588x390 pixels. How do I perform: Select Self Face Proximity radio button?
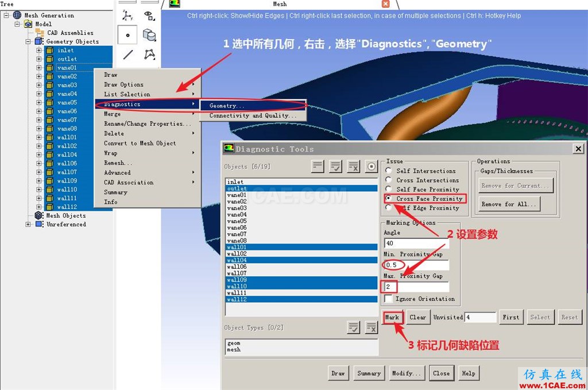[x=389, y=188]
